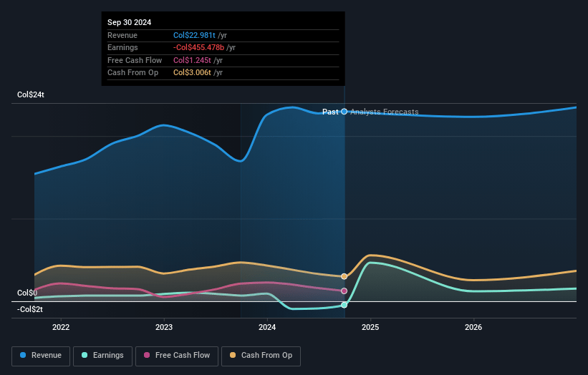The width and height of the screenshot is (588, 375).
Task: Click the Col$1.245t free cash flow value
Action: [x=192, y=60]
